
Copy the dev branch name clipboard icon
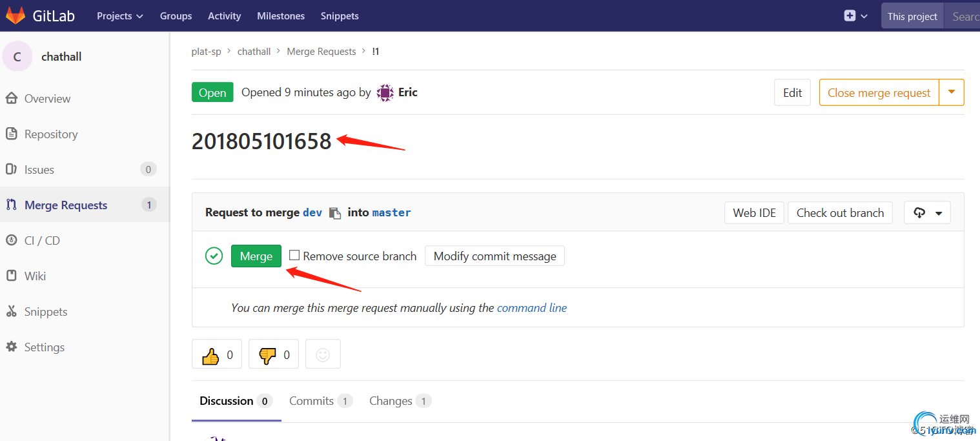(x=334, y=213)
